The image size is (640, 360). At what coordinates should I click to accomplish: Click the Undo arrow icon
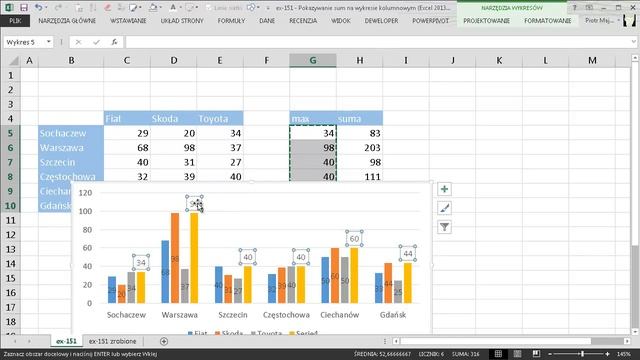tap(38, 7)
